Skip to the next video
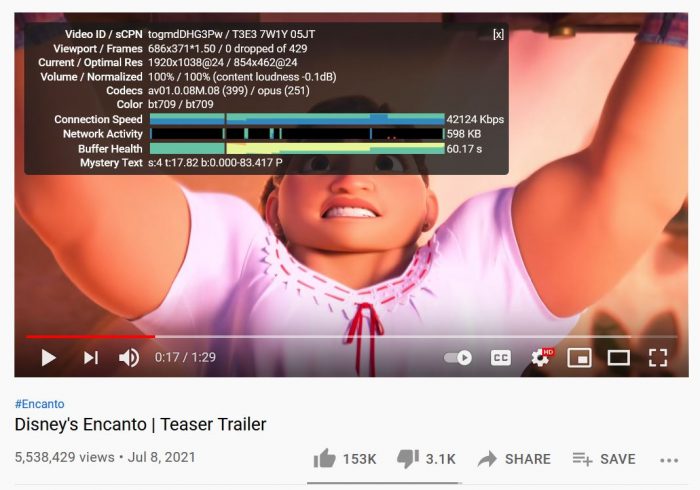Viewport: 700px width, 490px height. click(x=91, y=358)
